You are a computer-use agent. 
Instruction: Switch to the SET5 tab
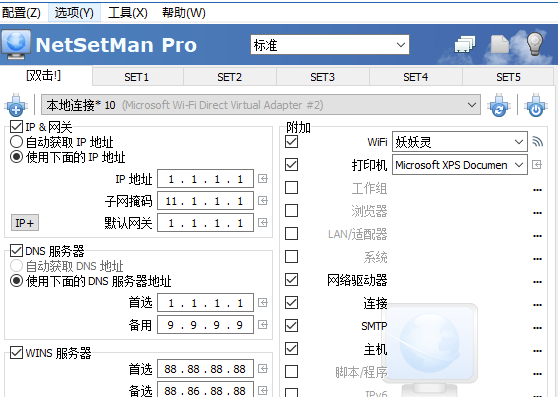[508, 77]
